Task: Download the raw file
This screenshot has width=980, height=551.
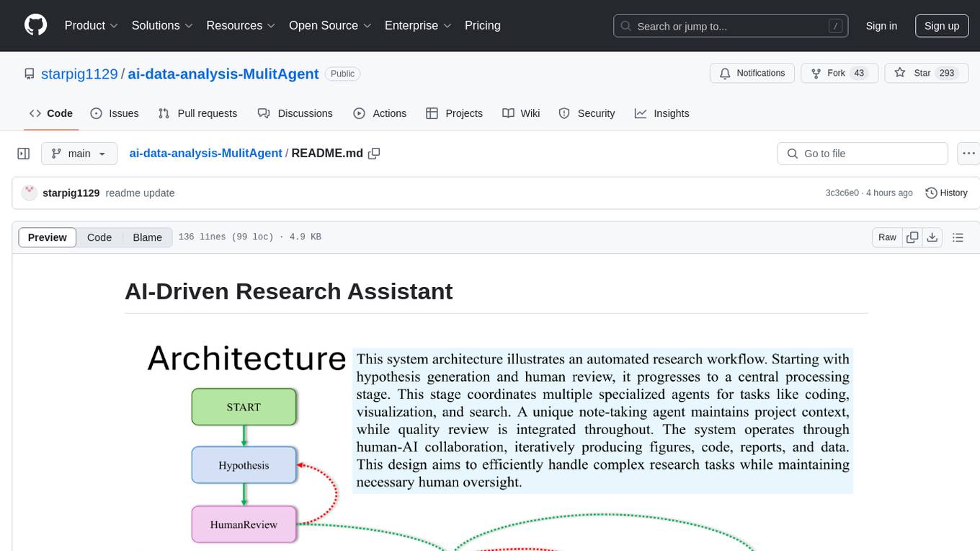Action: (x=932, y=237)
